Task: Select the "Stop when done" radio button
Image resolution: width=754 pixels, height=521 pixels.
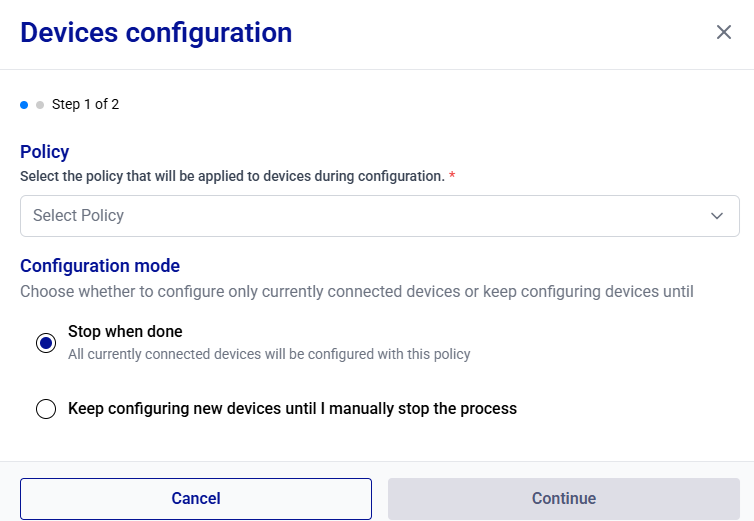Action: pos(46,343)
